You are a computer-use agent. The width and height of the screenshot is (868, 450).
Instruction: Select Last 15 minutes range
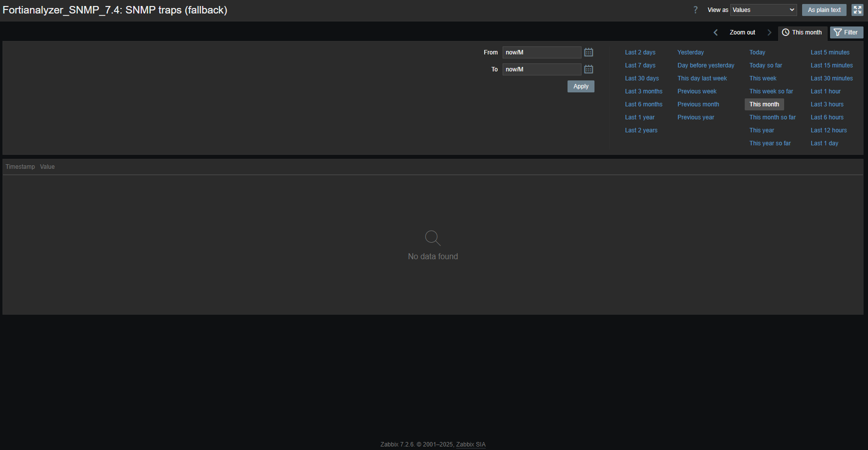[x=832, y=65]
